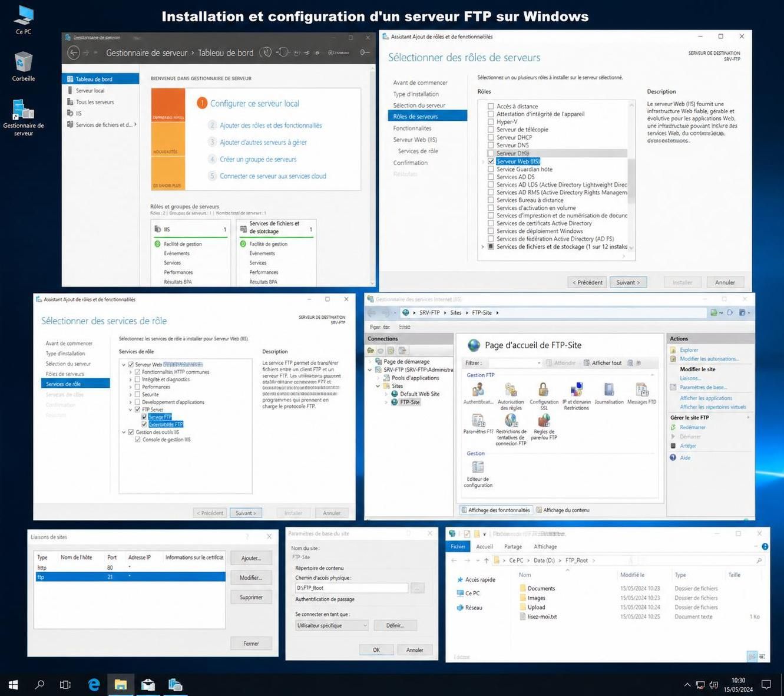The width and height of the screenshot is (784, 696).
Task: Open the Accueil tab in File Explorer
Action: pos(484,546)
